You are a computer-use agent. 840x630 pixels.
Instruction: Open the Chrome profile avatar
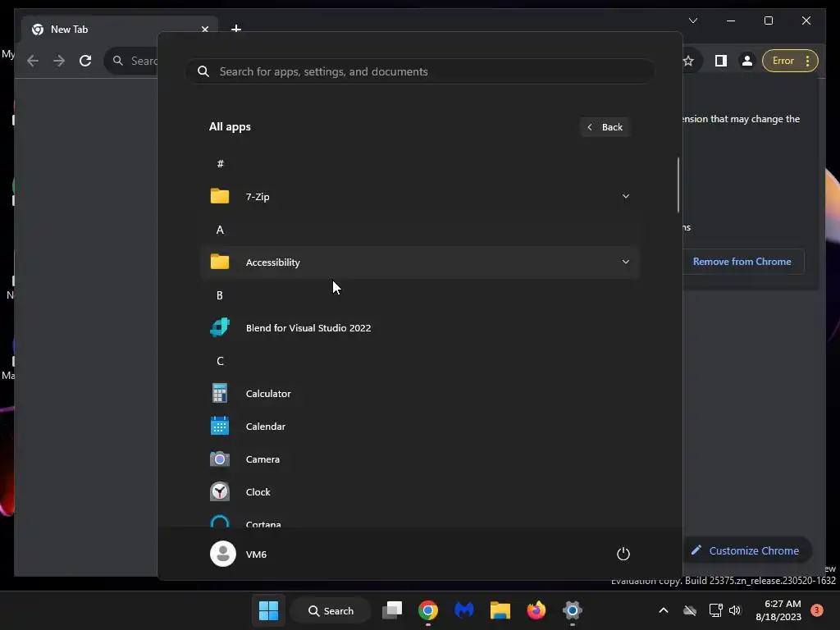(746, 61)
